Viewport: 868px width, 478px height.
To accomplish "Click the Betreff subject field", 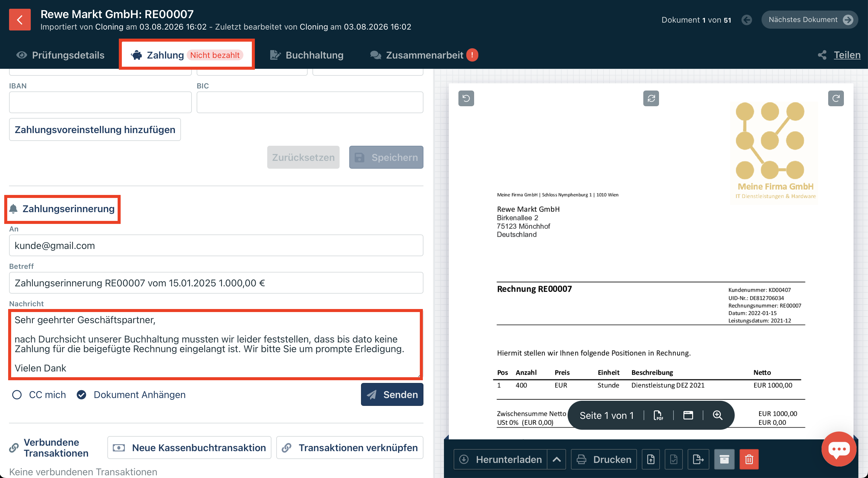I will (x=216, y=283).
